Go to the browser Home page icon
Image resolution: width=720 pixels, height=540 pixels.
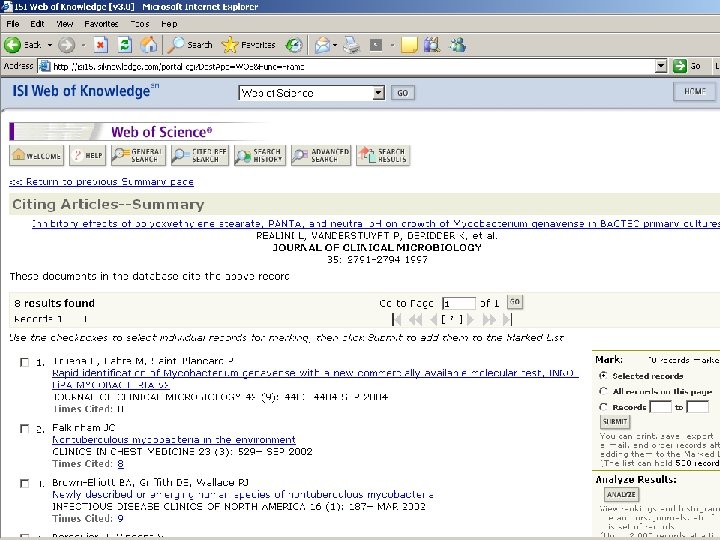click(149, 45)
